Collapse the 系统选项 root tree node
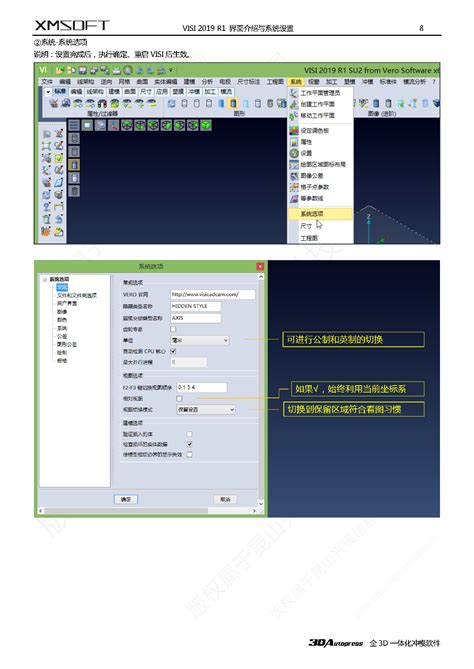Screen dimensions: 474x669 click(x=45, y=279)
